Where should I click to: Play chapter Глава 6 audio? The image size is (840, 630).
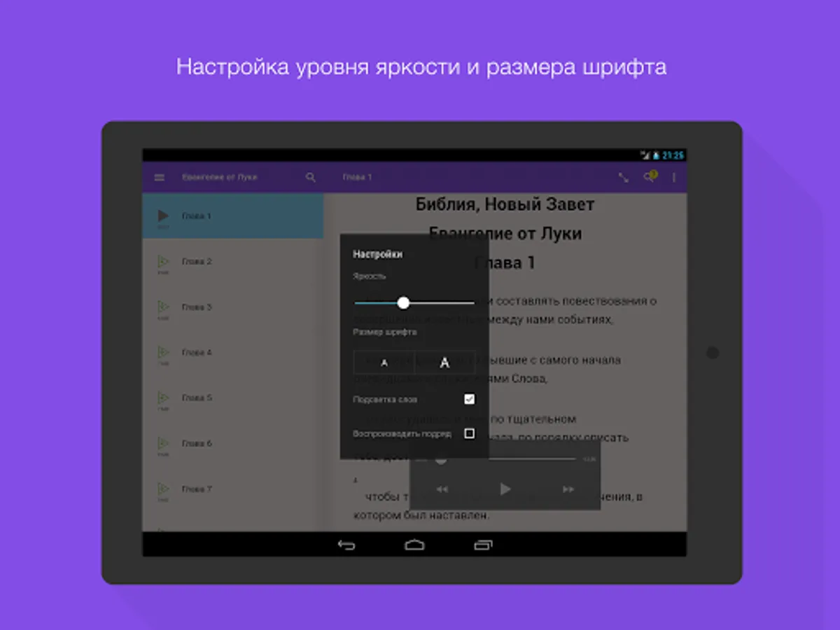pyautogui.click(x=163, y=444)
